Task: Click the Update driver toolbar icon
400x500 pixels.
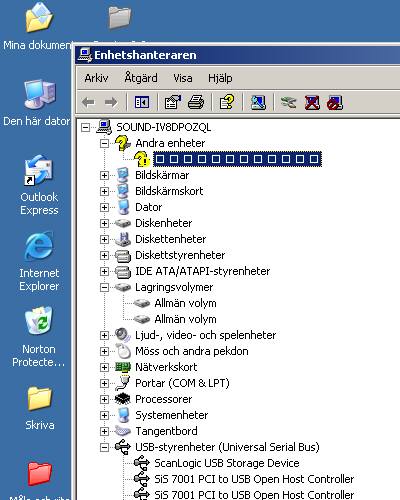Action: (289, 102)
